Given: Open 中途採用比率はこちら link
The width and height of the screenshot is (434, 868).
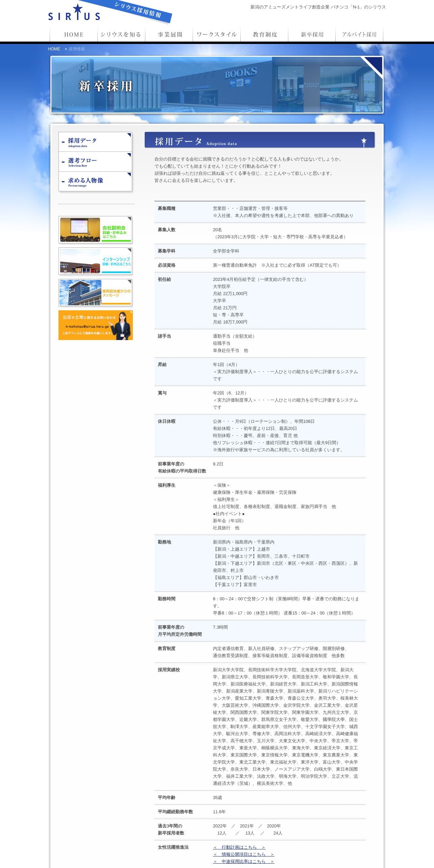Looking at the screenshot, I should (243, 861).
